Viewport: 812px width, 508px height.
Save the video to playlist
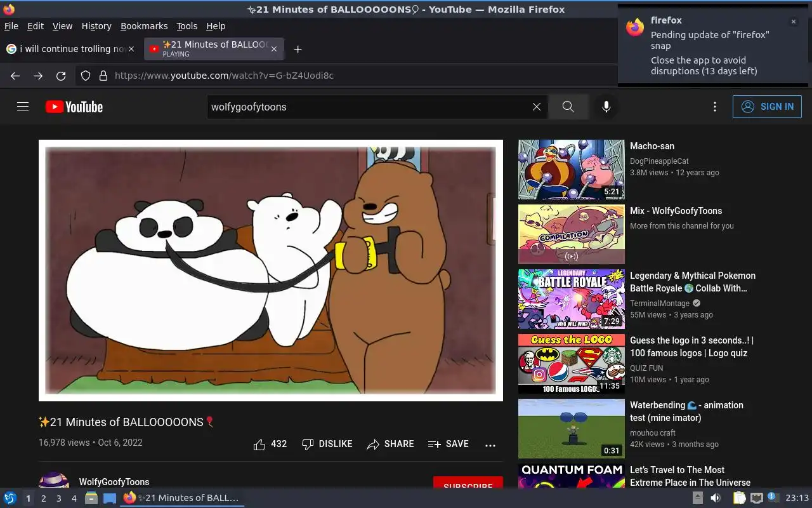[x=449, y=444]
